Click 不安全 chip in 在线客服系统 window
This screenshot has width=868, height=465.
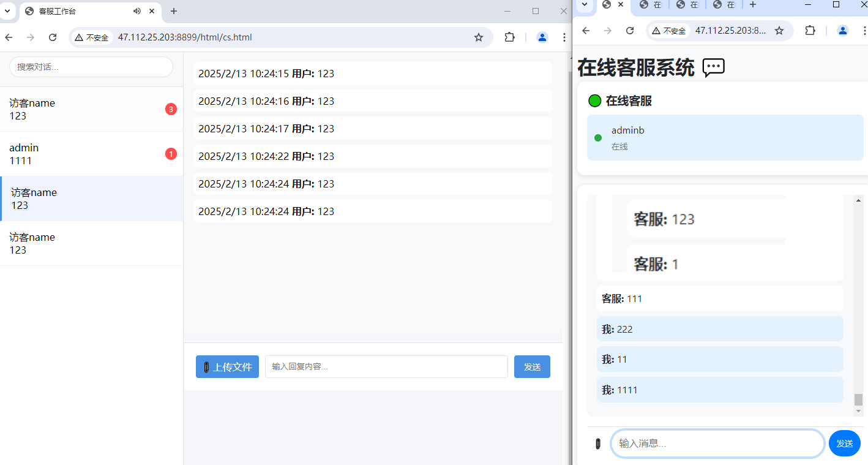click(x=669, y=31)
